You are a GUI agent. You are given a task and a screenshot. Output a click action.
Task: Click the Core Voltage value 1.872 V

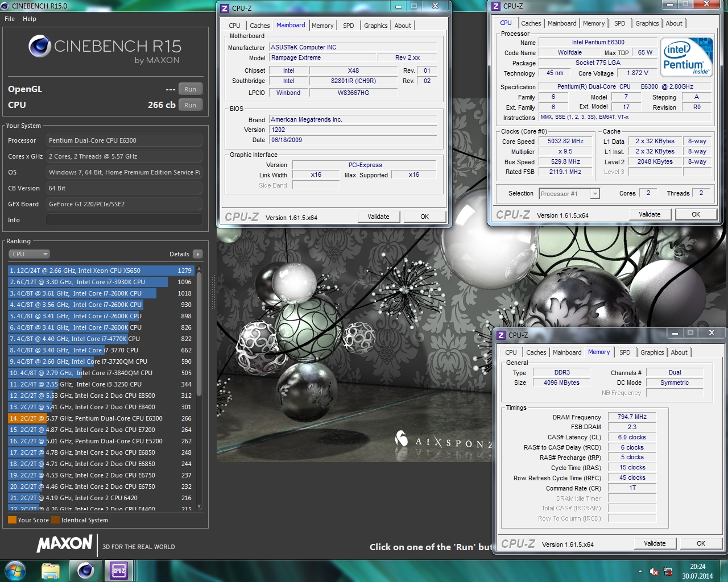point(637,73)
